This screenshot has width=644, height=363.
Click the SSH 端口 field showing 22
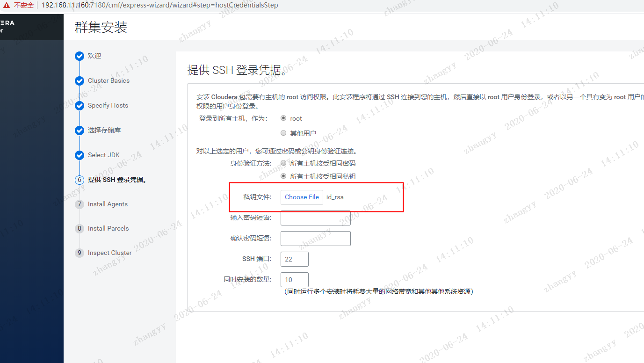(295, 259)
